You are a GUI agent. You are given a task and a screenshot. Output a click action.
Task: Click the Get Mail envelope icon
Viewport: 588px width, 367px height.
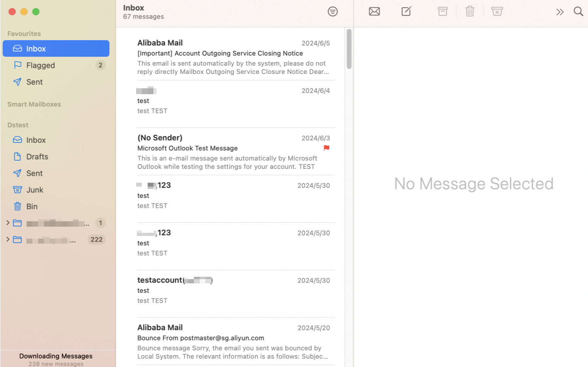374,12
